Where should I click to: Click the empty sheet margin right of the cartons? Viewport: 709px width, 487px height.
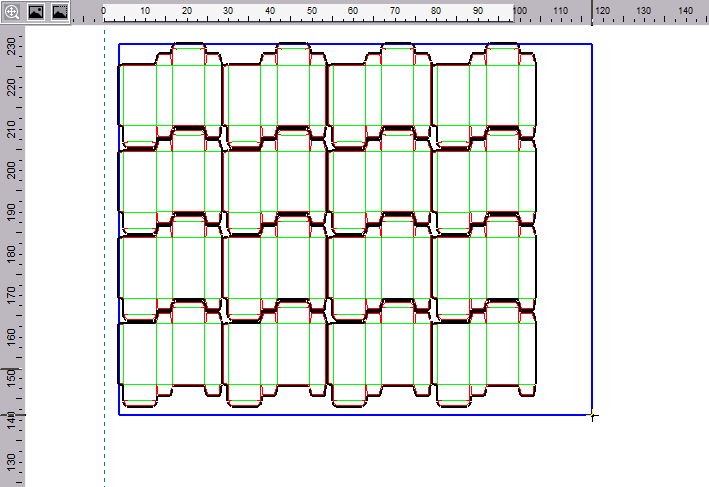point(565,230)
